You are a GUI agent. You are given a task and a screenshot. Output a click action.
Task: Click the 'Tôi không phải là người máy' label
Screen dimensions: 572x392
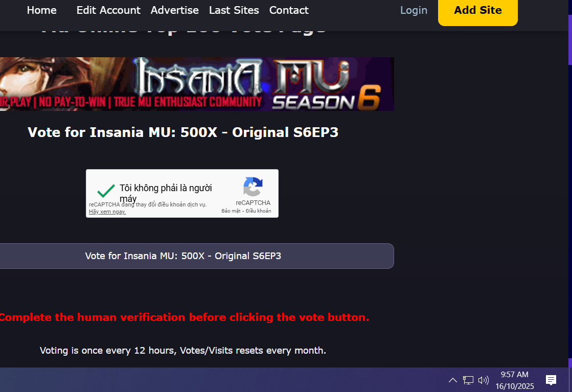point(166,193)
